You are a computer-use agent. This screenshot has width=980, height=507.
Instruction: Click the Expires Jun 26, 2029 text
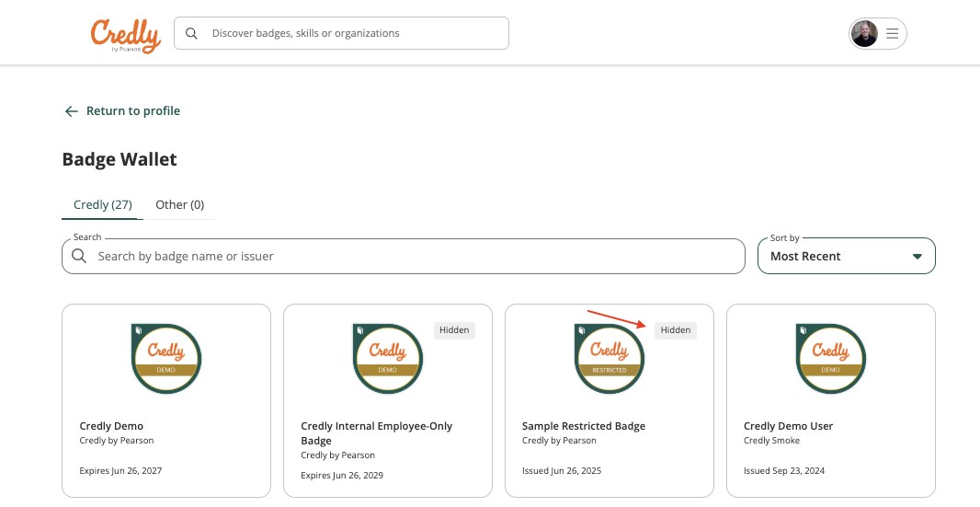point(342,475)
